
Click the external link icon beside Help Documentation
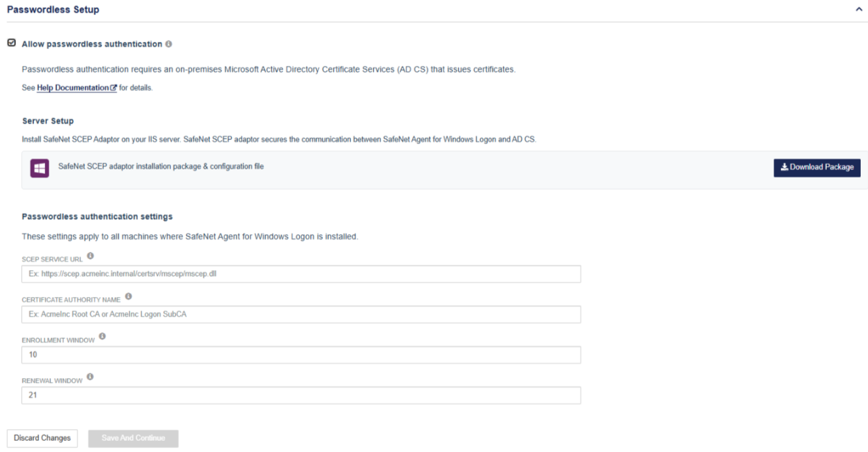114,88
